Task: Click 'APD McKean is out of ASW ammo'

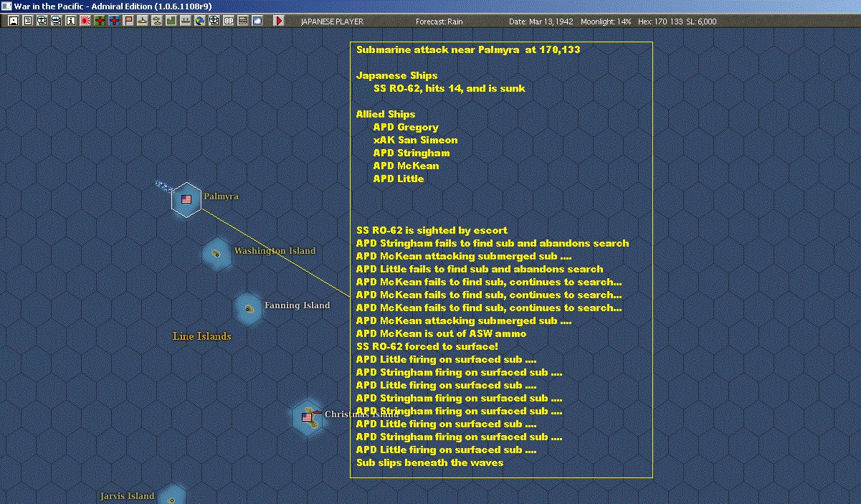Action: tap(441, 334)
